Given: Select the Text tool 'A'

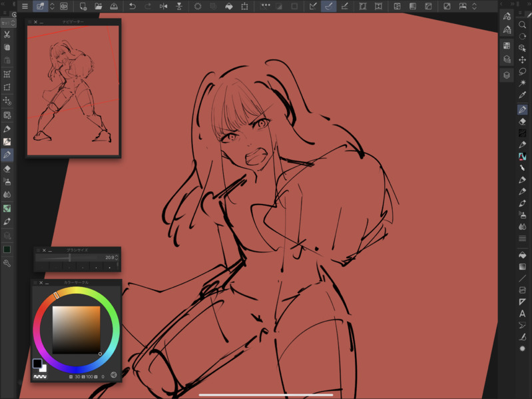Looking at the screenshot, I should pyautogui.click(x=523, y=314).
